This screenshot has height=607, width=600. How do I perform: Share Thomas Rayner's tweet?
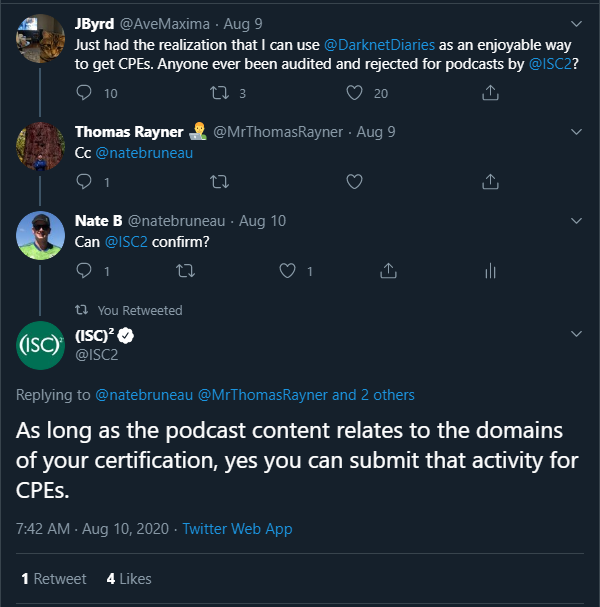pos(490,182)
